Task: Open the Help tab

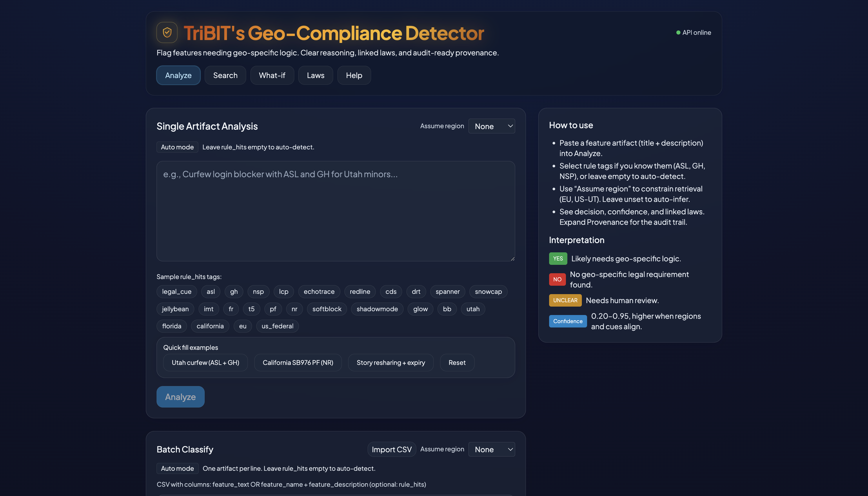Action: 354,75
